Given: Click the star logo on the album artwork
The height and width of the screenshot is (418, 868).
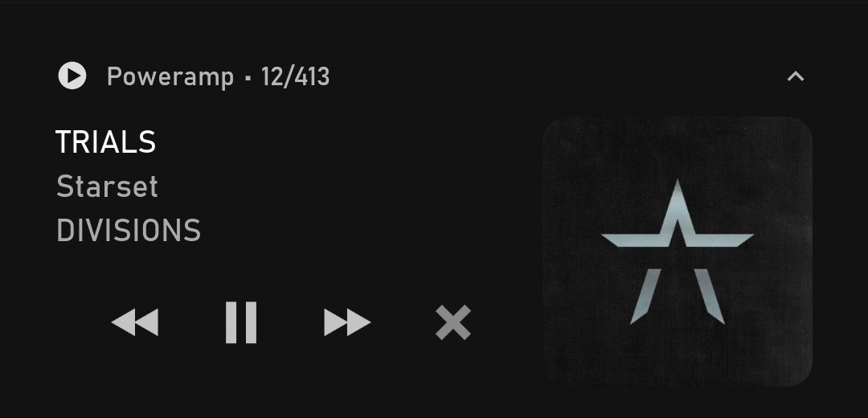Looking at the screenshot, I should coord(678,252).
